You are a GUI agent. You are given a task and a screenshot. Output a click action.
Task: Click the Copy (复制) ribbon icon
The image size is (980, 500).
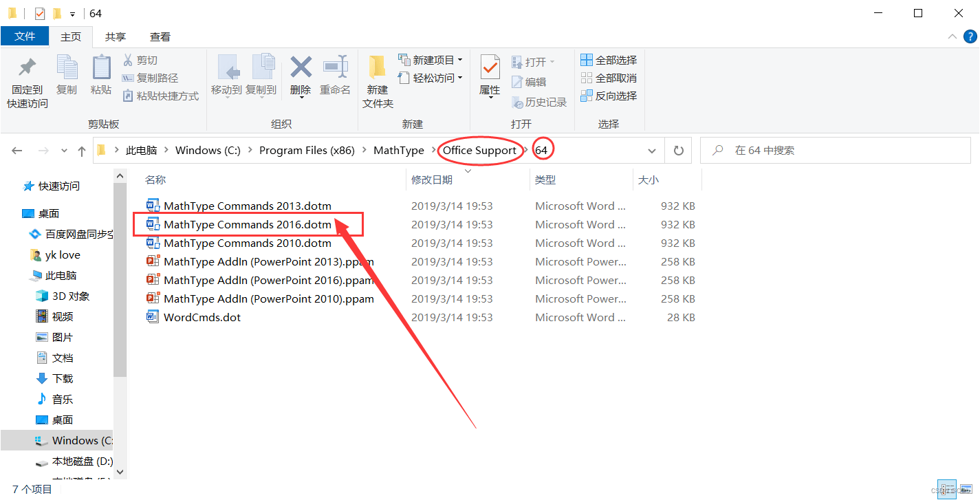pyautogui.click(x=67, y=67)
